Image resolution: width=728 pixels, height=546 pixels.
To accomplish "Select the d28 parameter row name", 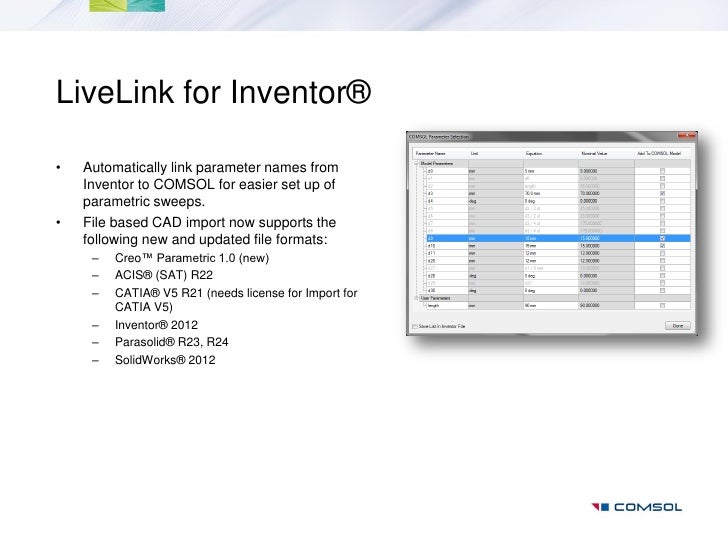I will pyautogui.click(x=431, y=276).
